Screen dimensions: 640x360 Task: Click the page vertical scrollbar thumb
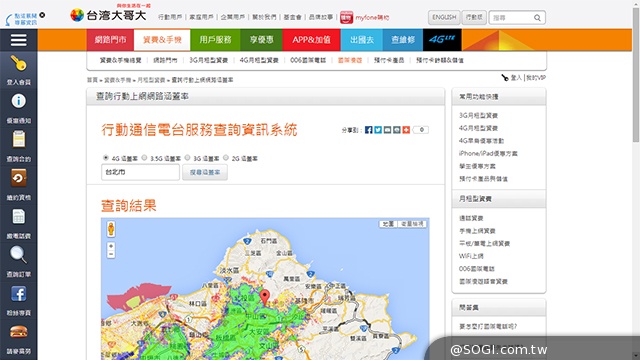pyautogui.click(x=636, y=76)
